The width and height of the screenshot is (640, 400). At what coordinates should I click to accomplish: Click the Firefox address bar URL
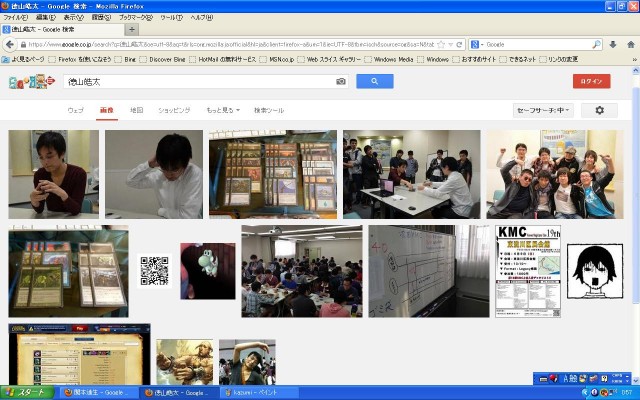click(231, 44)
